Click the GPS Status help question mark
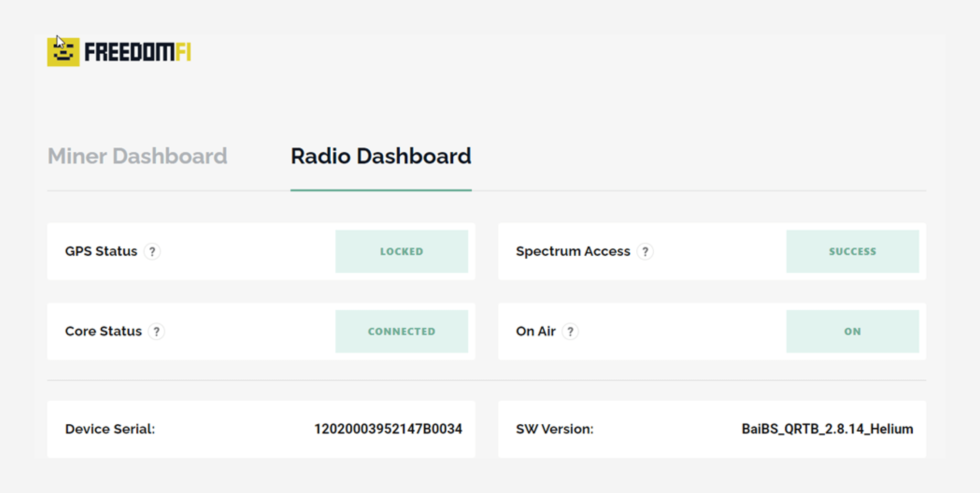Viewport: 980px width, 493px height. click(152, 252)
